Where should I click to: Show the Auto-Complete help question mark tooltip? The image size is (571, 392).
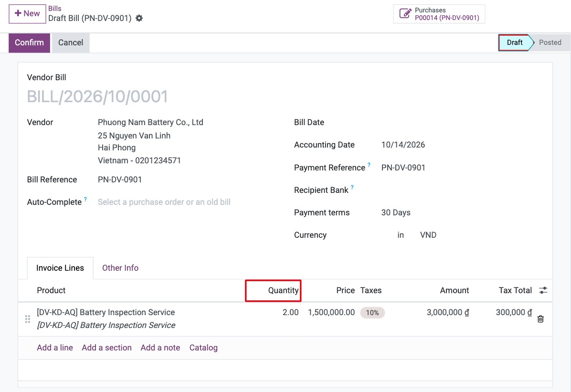(x=85, y=199)
